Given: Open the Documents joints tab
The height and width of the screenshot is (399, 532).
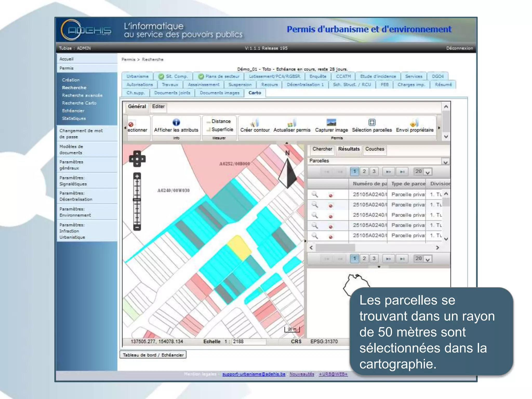Looking at the screenshot, I should click(172, 93).
